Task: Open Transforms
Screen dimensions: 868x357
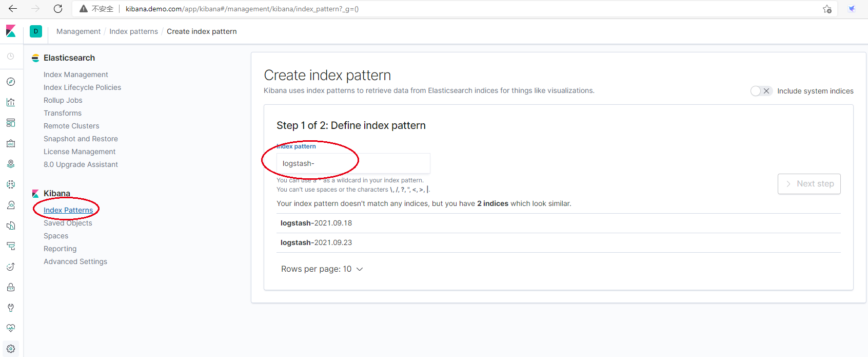Action: (x=63, y=113)
